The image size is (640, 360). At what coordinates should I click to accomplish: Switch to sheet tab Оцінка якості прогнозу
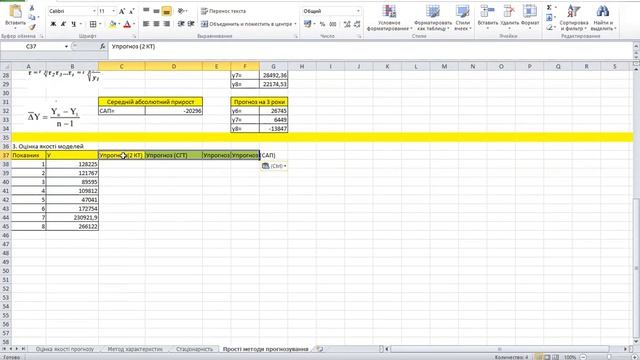(64, 349)
